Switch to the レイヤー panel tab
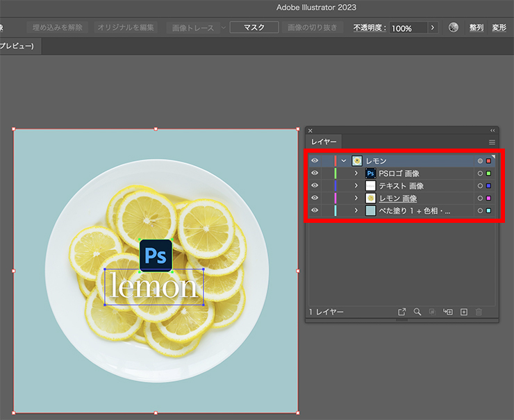The image size is (514, 420). pos(324,142)
